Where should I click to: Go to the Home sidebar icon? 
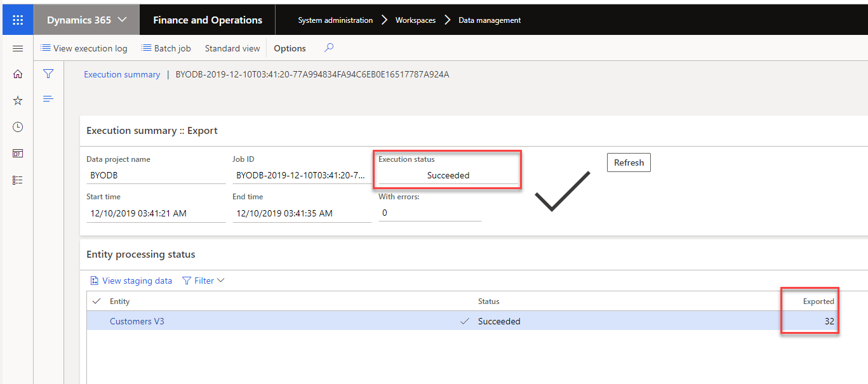pos(18,74)
